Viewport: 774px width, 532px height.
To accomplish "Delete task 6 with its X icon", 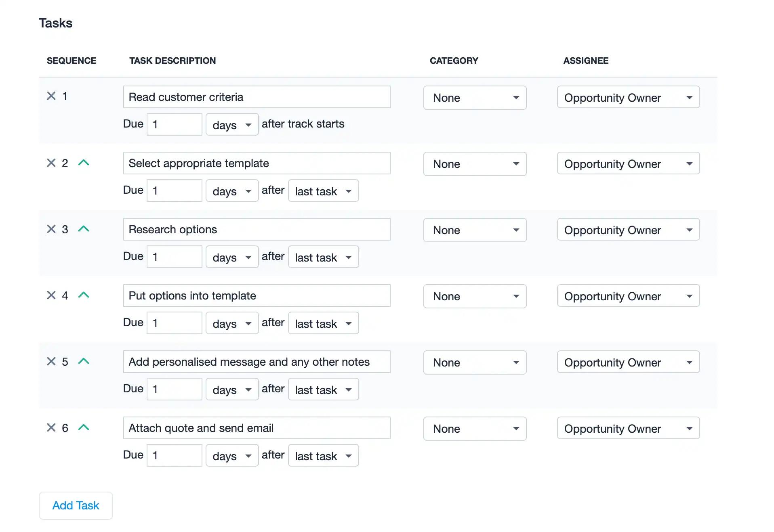I will pos(51,428).
